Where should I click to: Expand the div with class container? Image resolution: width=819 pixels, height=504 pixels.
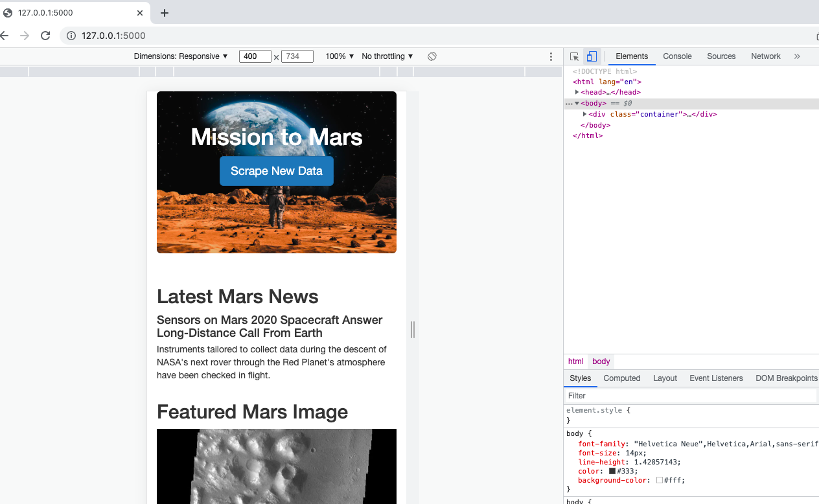click(x=585, y=114)
